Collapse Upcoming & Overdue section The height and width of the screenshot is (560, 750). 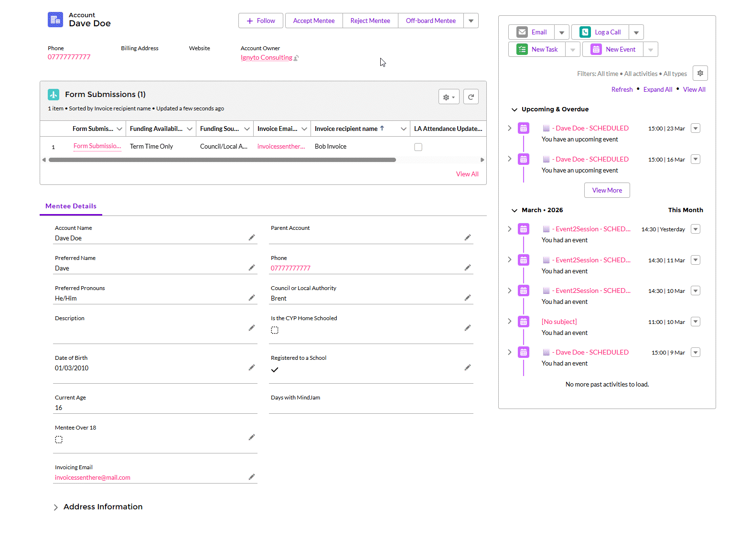[514, 109]
